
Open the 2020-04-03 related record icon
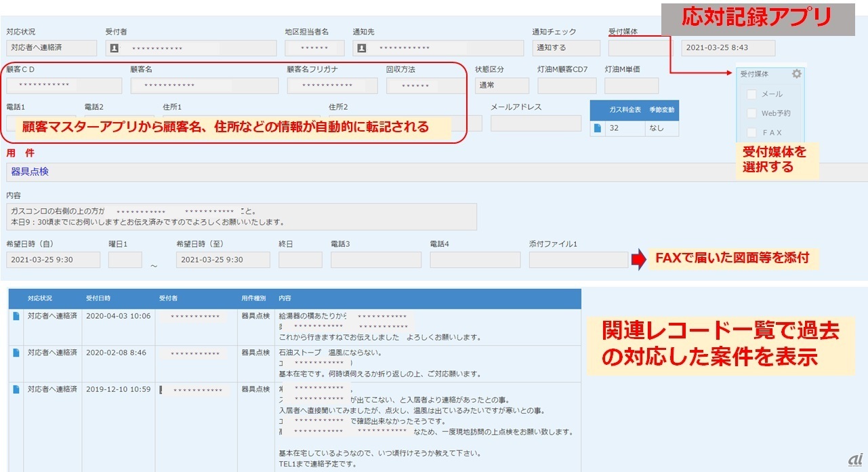tap(16, 316)
